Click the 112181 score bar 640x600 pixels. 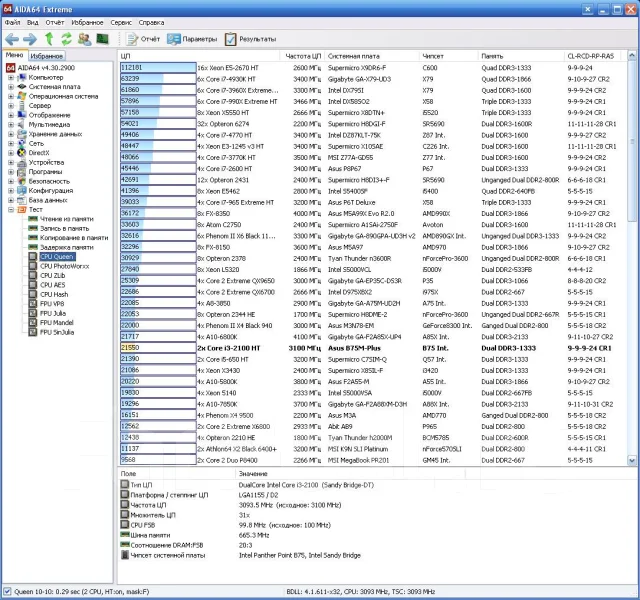(158, 68)
